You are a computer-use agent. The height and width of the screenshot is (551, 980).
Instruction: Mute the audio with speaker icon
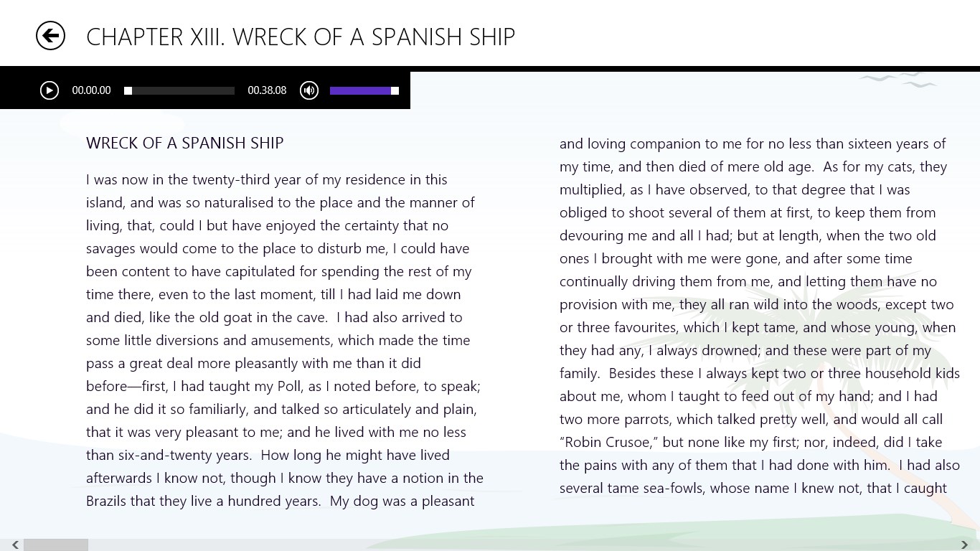click(309, 90)
